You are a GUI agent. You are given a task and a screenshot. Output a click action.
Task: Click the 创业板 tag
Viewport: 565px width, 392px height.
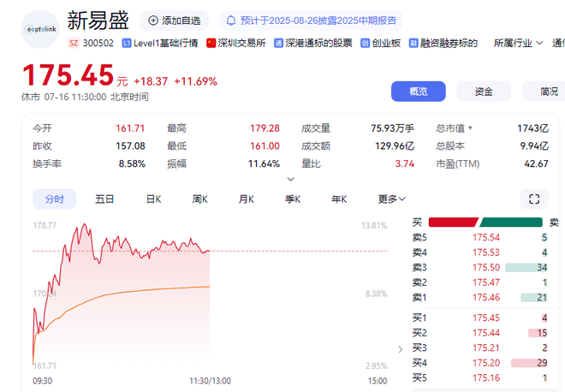coord(380,43)
